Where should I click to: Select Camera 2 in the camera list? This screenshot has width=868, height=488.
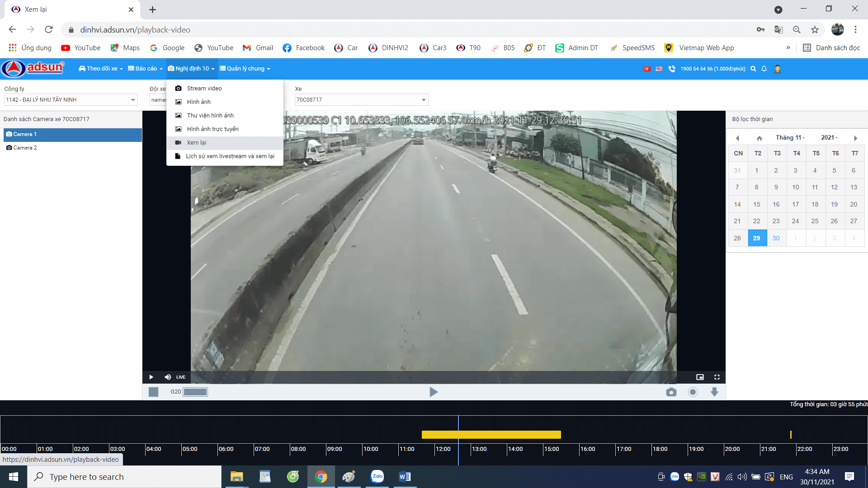point(25,148)
